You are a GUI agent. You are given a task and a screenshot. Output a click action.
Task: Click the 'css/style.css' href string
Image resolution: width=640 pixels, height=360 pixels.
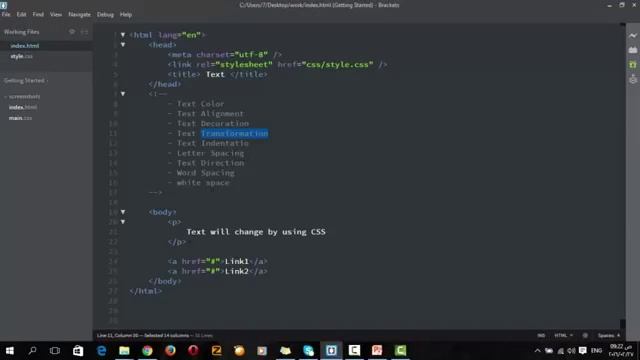338,64
